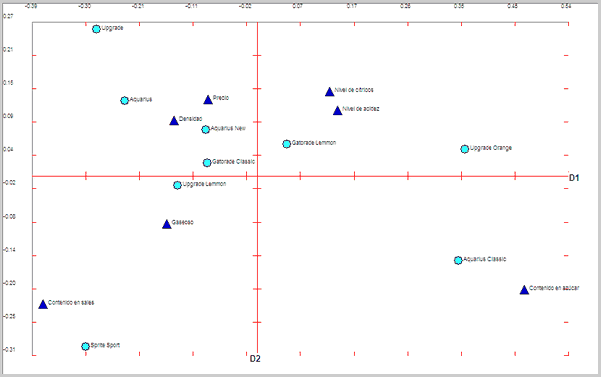
Task: Select the Upgrade Lemmon circle marker
Action: pos(177,185)
